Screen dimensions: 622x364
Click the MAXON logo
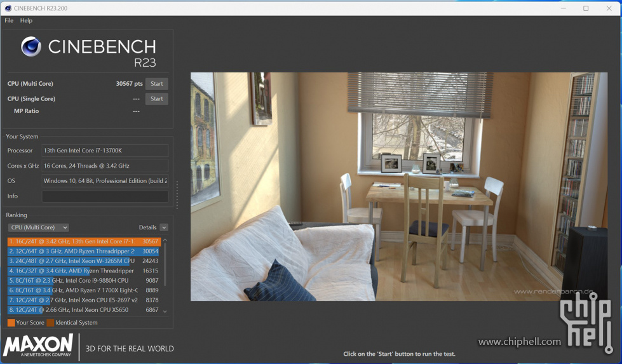click(39, 345)
